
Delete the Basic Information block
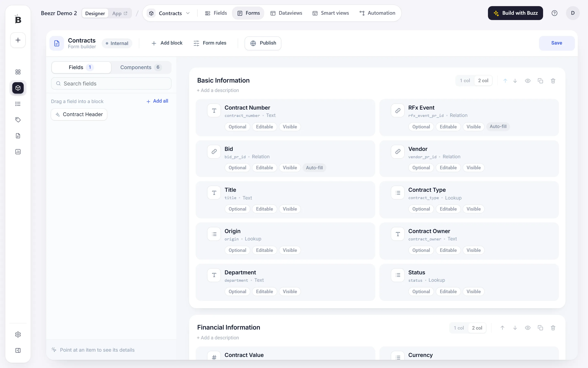click(x=553, y=81)
